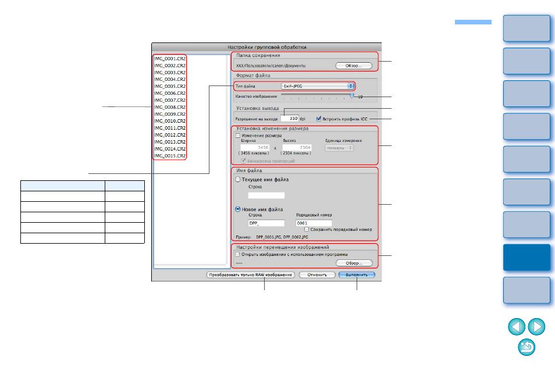Select IMG_0011.CR2 in the file list
Viewport: 555px width, 392px height.
pyautogui.click(x=170, y=128)
